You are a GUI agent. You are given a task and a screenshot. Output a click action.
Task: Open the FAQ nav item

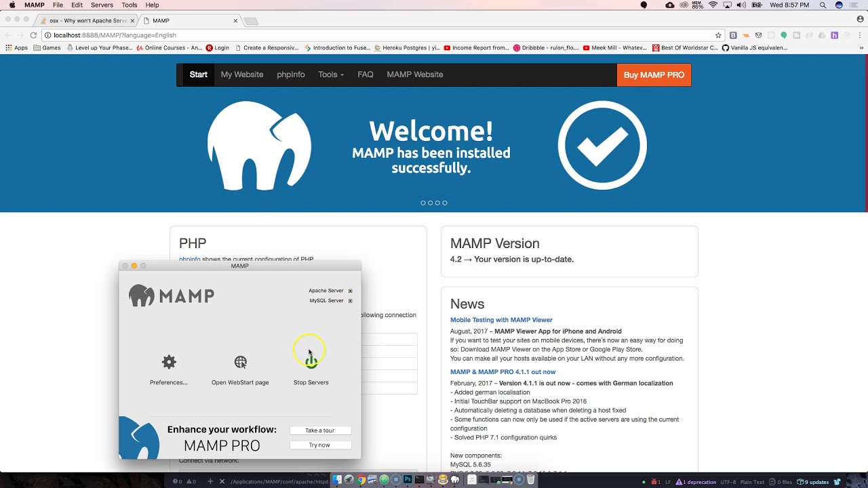pos(366,75)
